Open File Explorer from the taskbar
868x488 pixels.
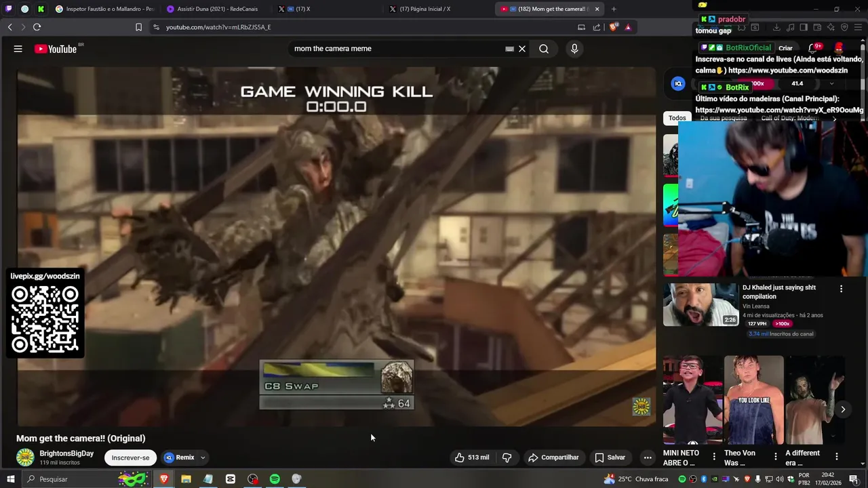[x=186, y=479]
